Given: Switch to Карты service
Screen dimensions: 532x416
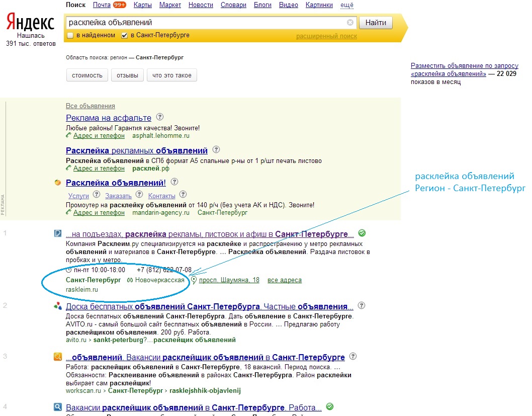Looking at the screenshot, I should point(142,5).
